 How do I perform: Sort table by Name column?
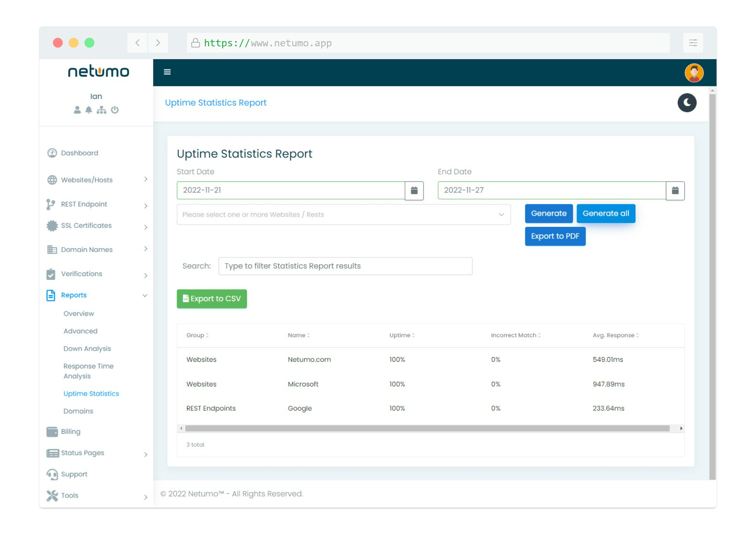pyautogui.click(x=299, y=336)
